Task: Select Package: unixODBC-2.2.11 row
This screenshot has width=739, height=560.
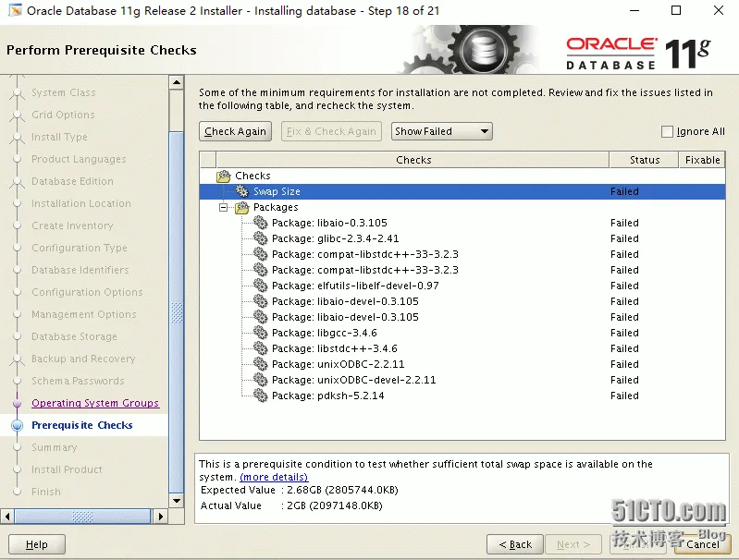Action: coord(462,364)
